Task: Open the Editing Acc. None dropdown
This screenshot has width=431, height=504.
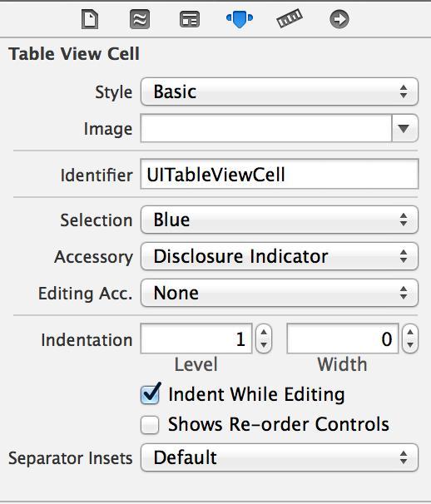Action: pyautogui.click(x=280, y=293)
